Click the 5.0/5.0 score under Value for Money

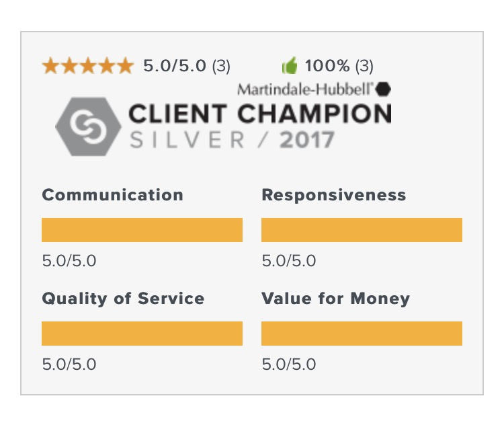pos(289,364)
